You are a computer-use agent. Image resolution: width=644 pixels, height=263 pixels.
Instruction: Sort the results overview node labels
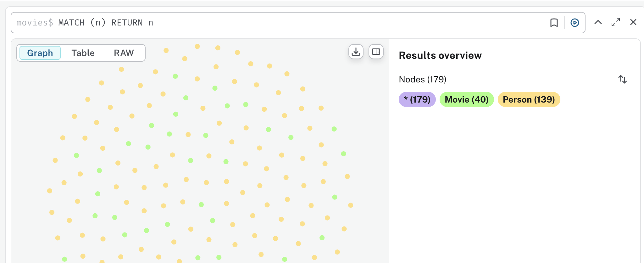623,80
